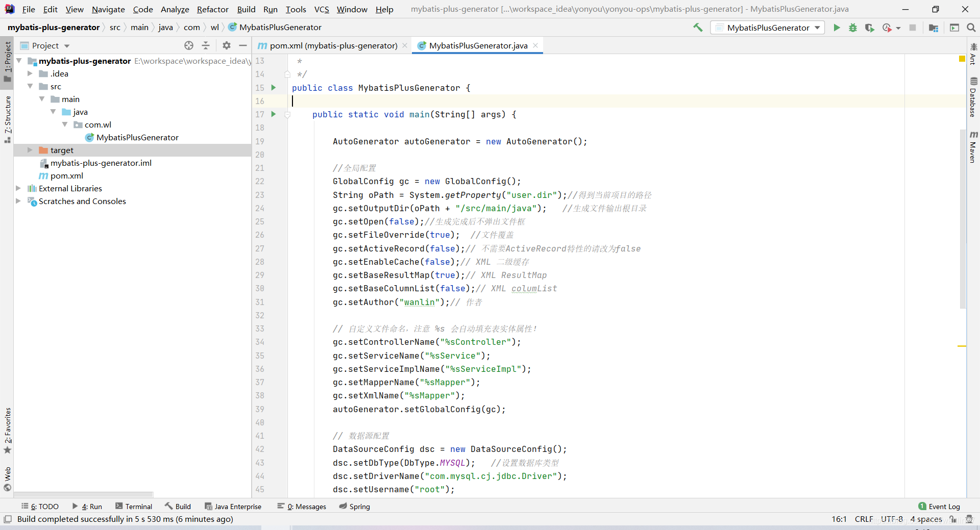Open the Maven tool window
Image resolution: width=980 pixels, height=530 pixels.
[x=973, y=147]
